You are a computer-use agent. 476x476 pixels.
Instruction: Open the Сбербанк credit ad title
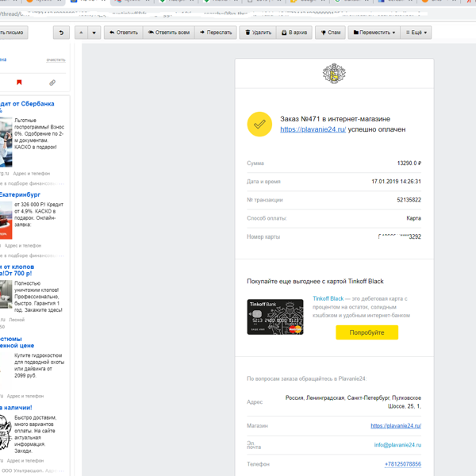(27, 104)
